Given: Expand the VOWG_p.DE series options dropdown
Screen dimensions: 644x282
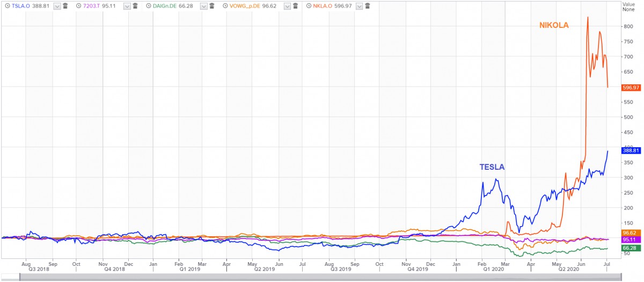Looking at the screenshot, I should (288, 6).
